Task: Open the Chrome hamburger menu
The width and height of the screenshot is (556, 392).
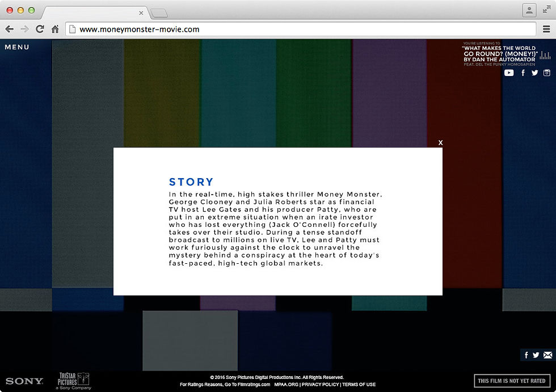Action: point(546,29)
